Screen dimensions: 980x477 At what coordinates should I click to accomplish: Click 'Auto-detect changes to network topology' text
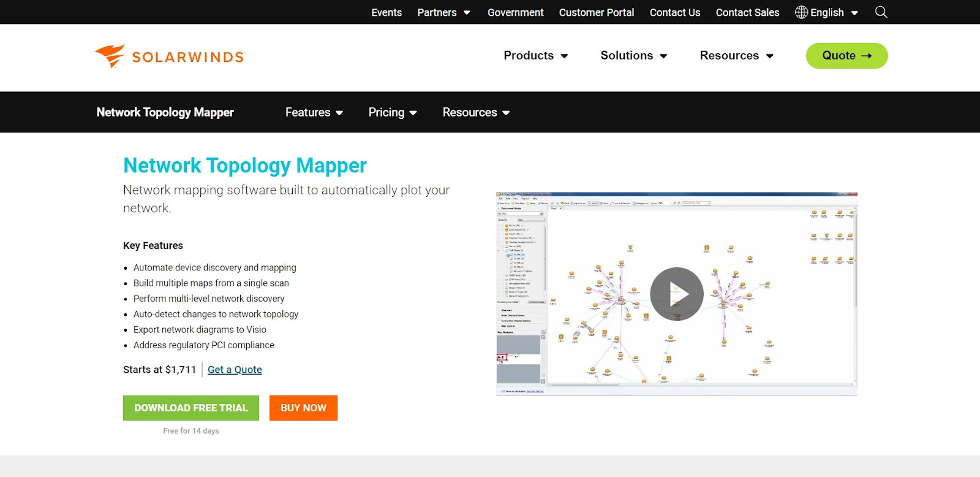216,314
